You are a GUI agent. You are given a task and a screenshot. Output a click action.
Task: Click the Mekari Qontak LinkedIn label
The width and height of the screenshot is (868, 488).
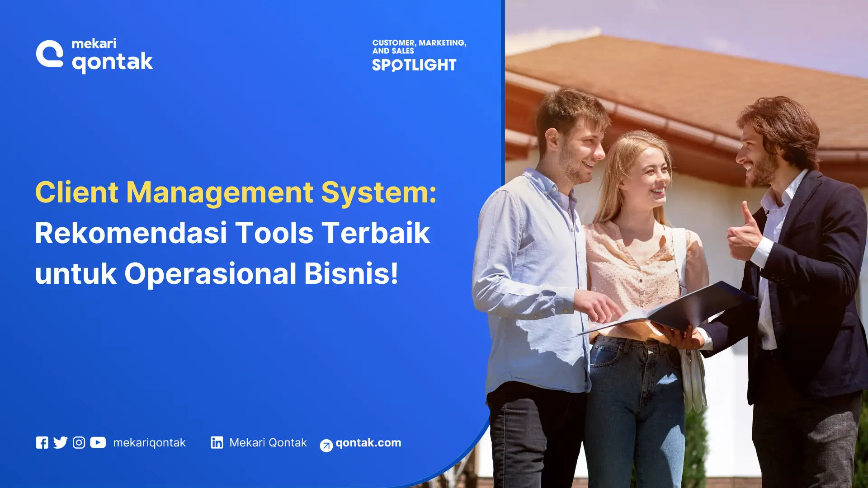coord(268,443)
